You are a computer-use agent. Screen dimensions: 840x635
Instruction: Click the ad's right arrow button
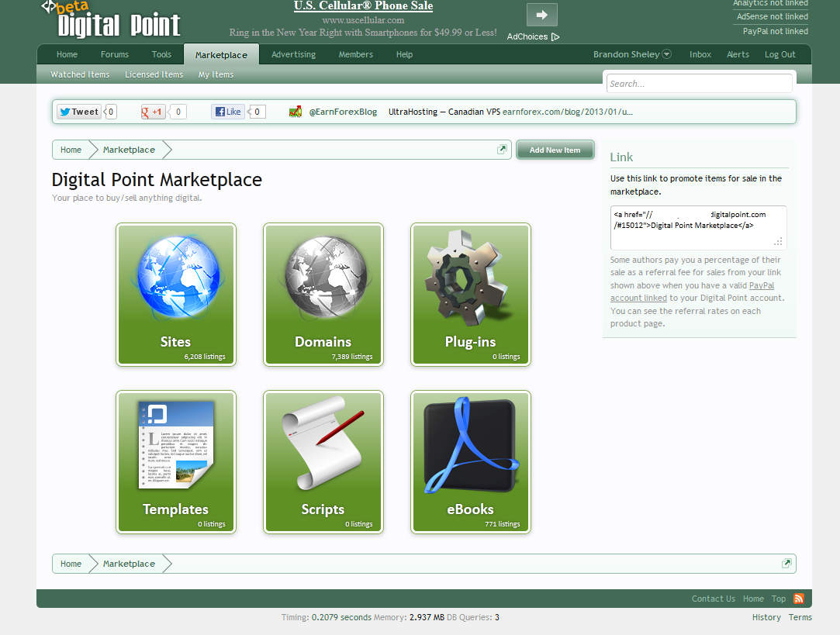point(542,15)
